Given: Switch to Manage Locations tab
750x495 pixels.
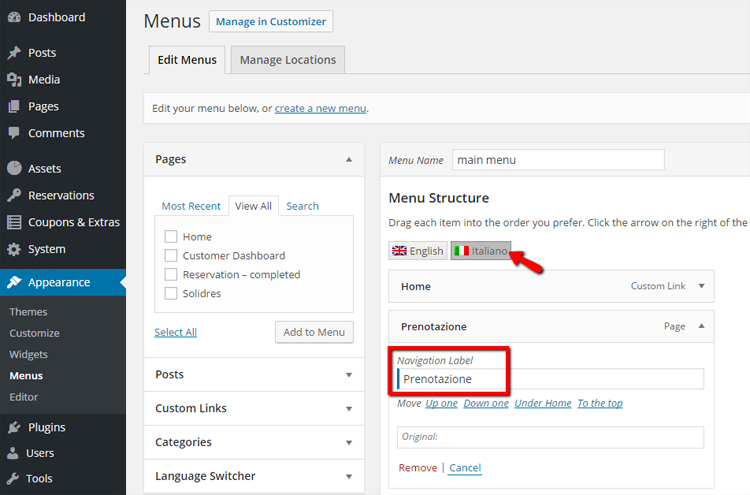Looking at the screenshot, I should [288, 60].
